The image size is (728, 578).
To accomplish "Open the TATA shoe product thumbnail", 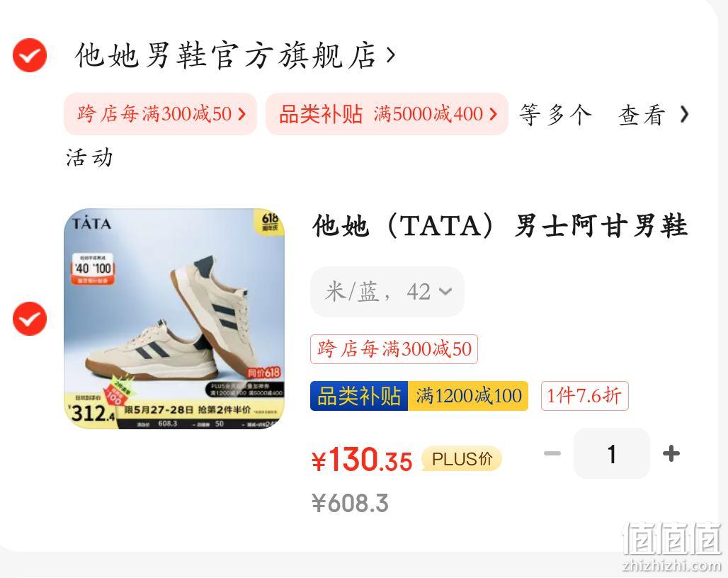I will click(174, 319).
